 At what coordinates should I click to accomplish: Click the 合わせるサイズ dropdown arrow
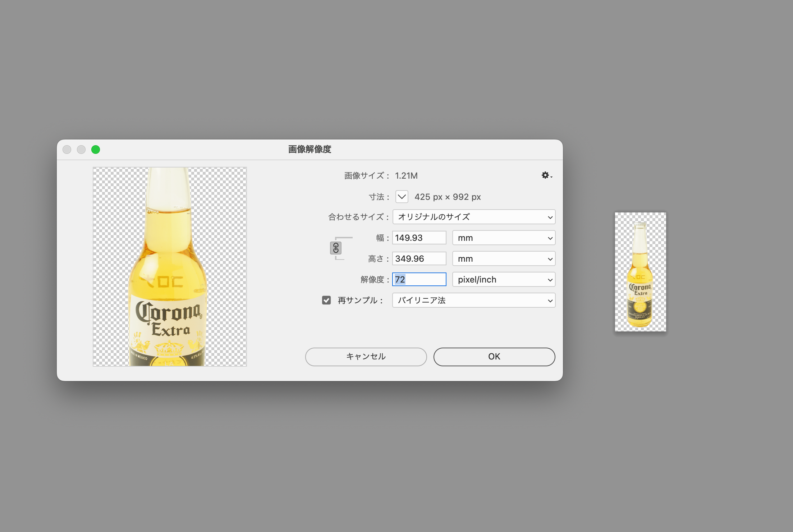click(x=550, y=217)
